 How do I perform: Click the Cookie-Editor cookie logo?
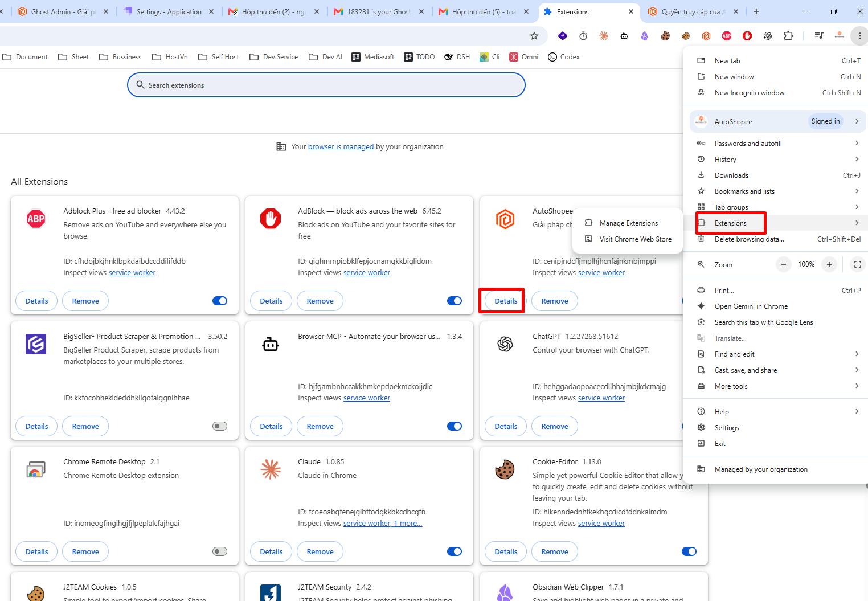[505, 469]
